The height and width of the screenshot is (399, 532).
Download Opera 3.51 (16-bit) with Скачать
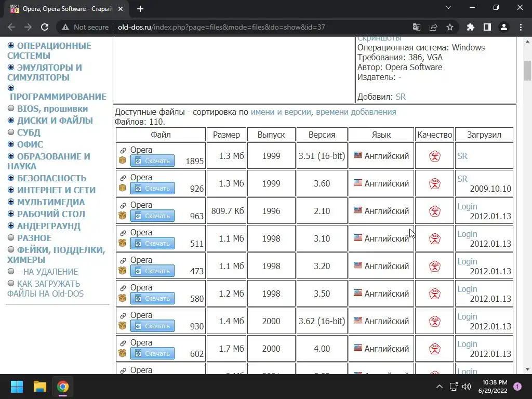point(152,161)
